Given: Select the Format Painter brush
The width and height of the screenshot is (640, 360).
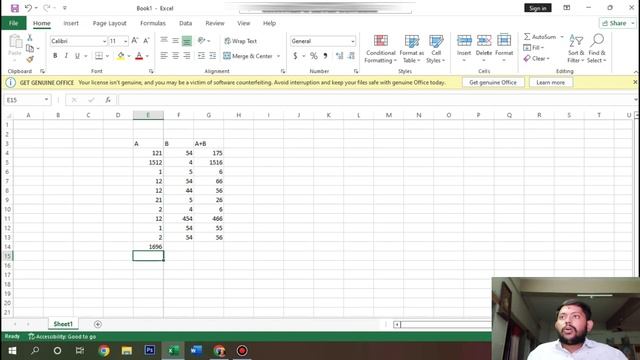Looking at the screenshot, I should pos(29,59).
